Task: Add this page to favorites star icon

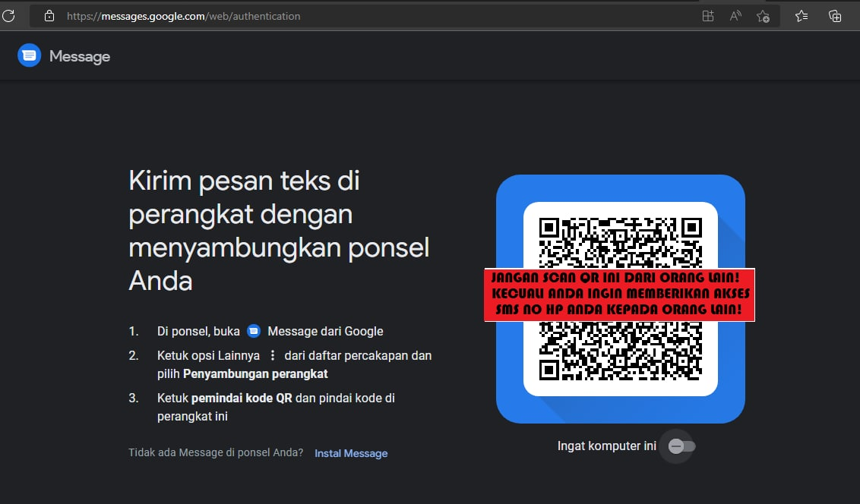Action: pyautogui.click(x=763, y=17)
